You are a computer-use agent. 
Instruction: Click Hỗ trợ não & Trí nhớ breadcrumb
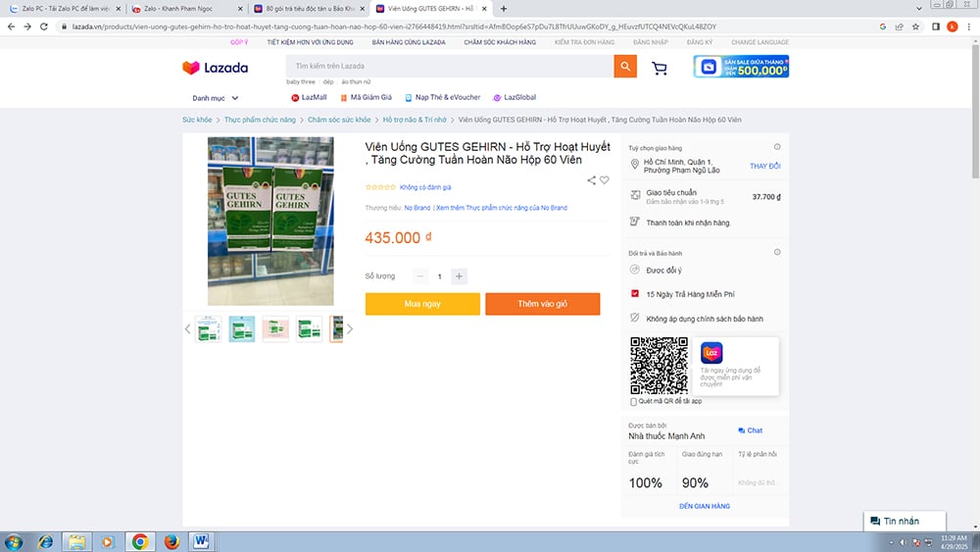tap(415, 120)
